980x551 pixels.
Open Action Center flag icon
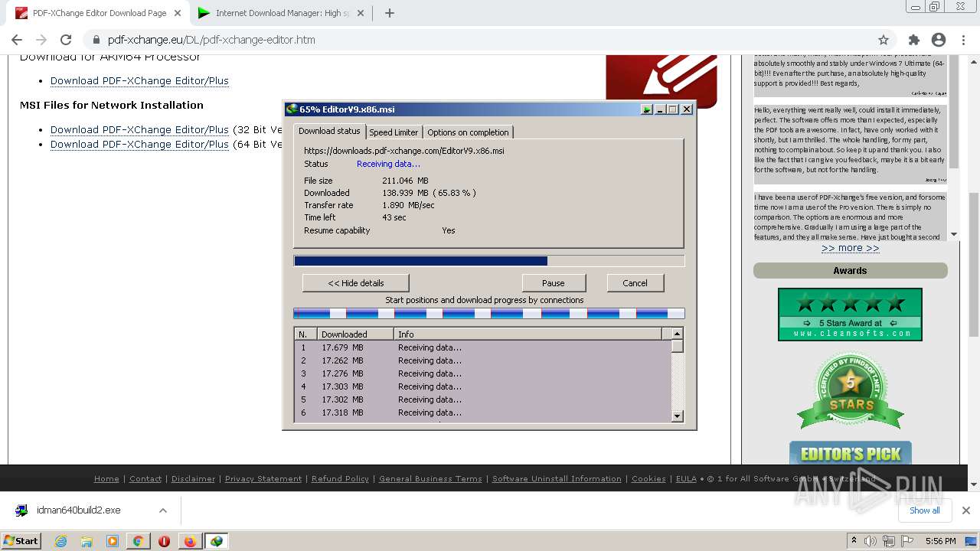click(x=907, y=541)
